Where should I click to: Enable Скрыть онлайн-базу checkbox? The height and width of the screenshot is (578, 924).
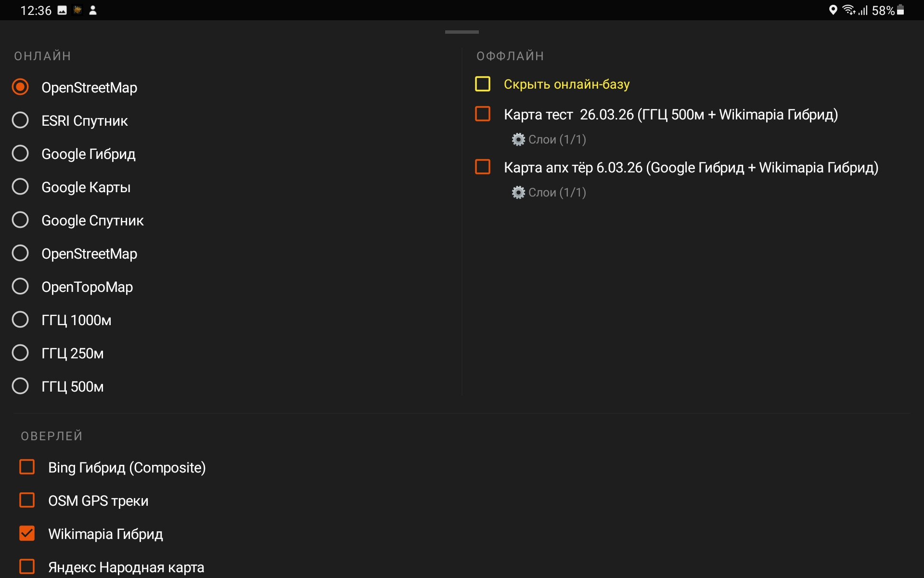pyautogui.click(x=483, y=84)
